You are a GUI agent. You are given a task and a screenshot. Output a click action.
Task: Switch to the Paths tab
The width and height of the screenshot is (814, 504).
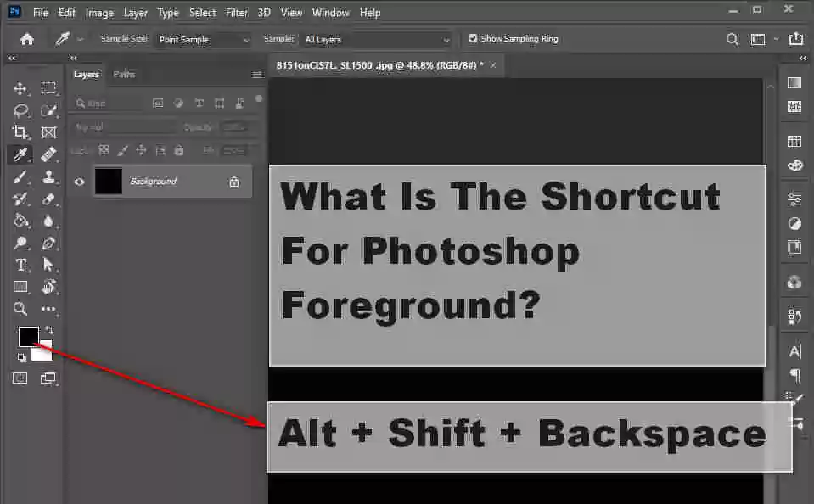pyautogui.click(x=124, y=74)
